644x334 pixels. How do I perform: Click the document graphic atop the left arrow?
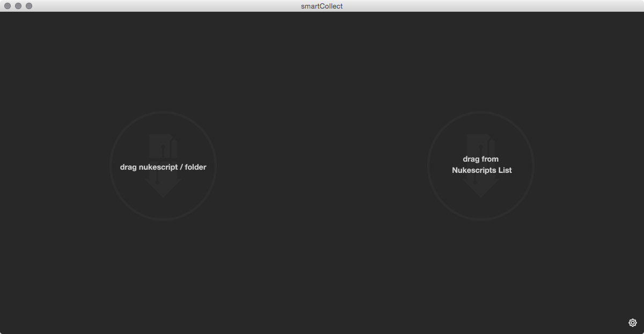pyautogui.click(x=163, y=146)
